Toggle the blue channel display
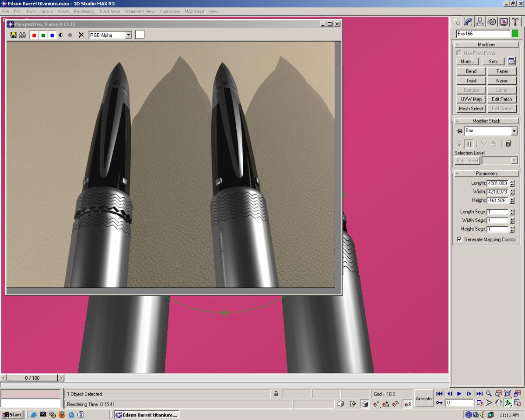This screenshot has width=525, height=420. tap(52, 35)
